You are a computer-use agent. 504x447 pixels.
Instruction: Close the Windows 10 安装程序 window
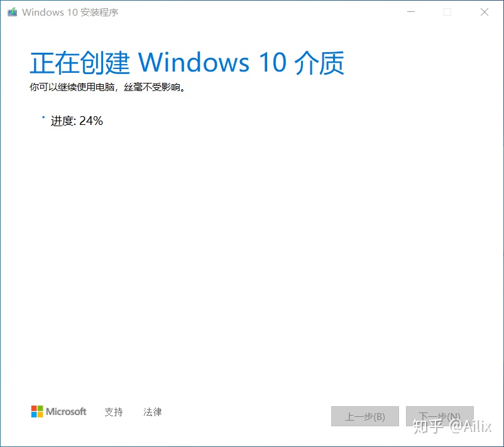click(x=485, y=12)
